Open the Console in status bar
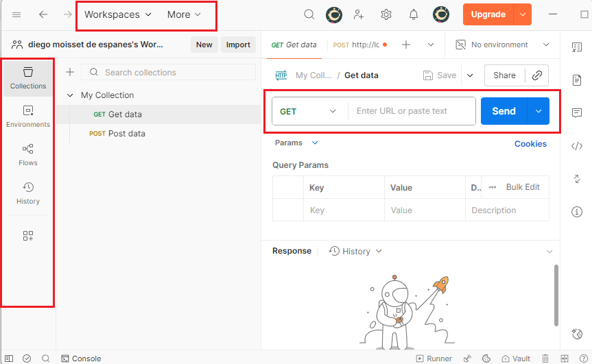This screenshot has height=364, width=592. [x=81, y=359]
